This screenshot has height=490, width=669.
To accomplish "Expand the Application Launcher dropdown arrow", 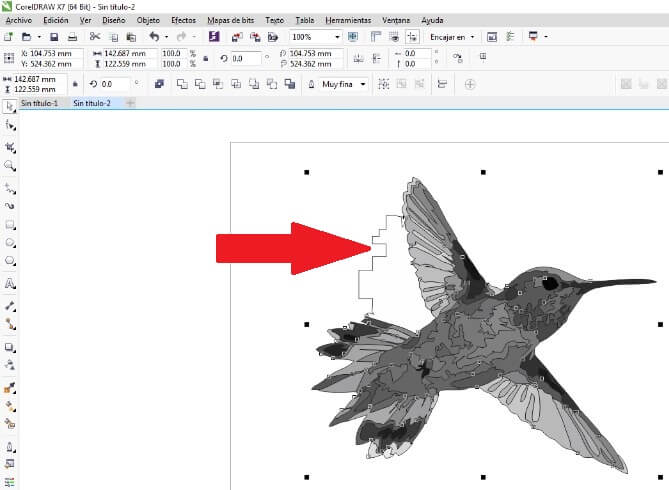I will (546, 37).
